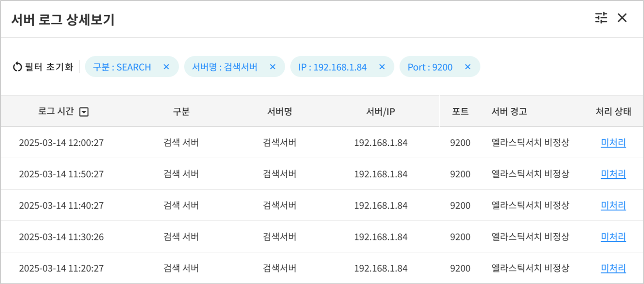Image resolution: width=644 pixels, height=284 pixels.
Task: Click the 서버 경고 column header
Action: (509, 111)
